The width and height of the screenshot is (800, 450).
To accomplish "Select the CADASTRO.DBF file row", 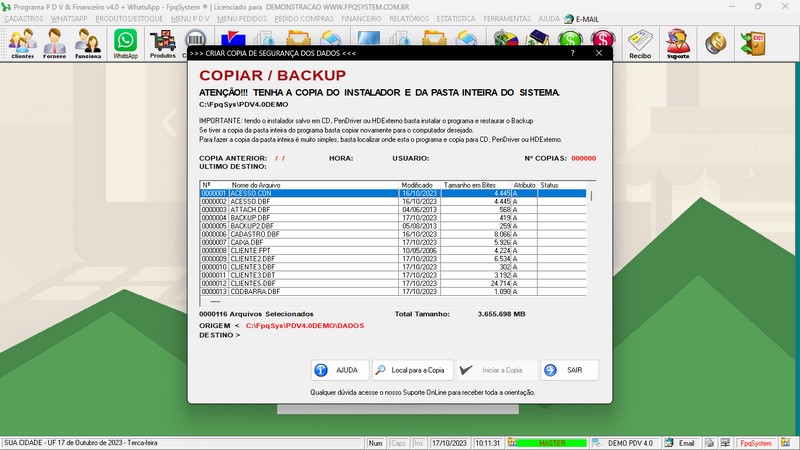I will coord(393,234).
